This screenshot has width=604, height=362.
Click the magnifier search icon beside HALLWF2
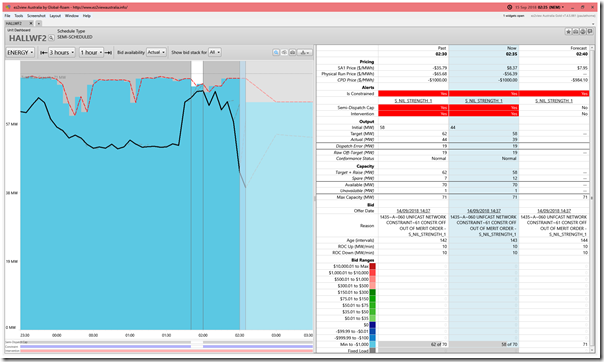pyautogui.click(x=51, y=38)
